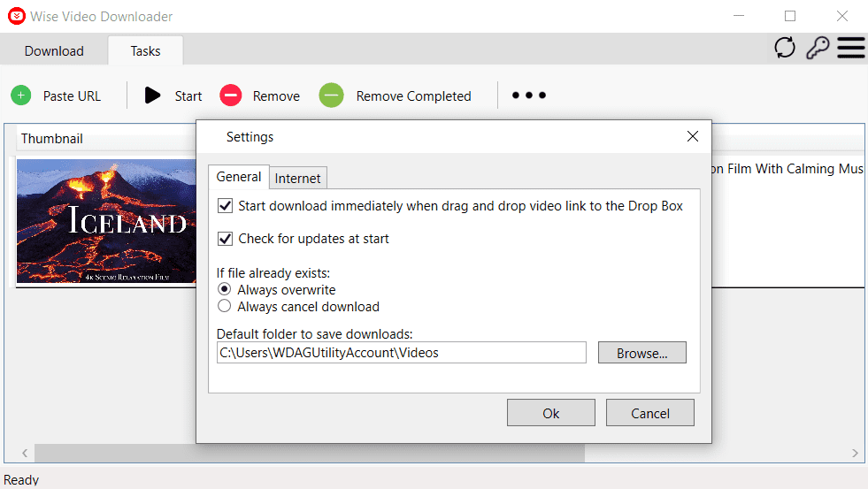Click the refresh arrows icon

(785, 48)
